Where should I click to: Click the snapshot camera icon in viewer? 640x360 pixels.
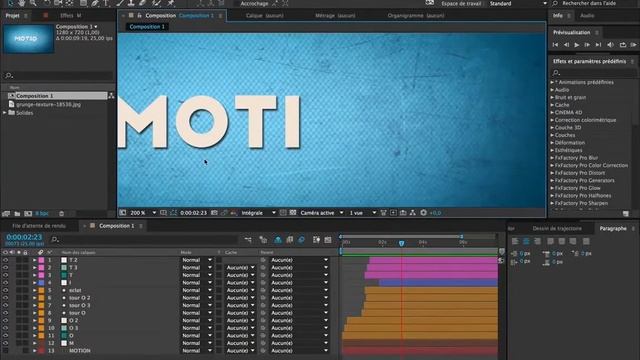(x=214, y=213)
